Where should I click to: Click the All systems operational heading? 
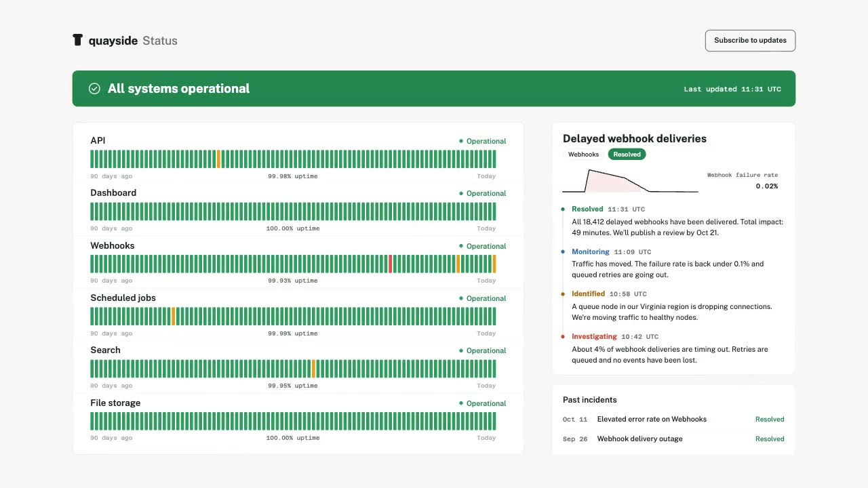pyautogui.click(x=178, y=89)
